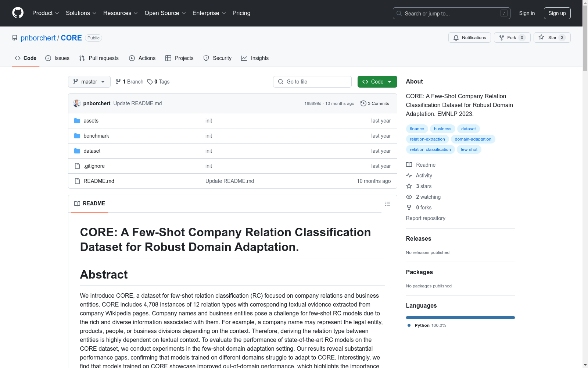Click the fork icon beside 0 forks

click(x=409, y=208)
